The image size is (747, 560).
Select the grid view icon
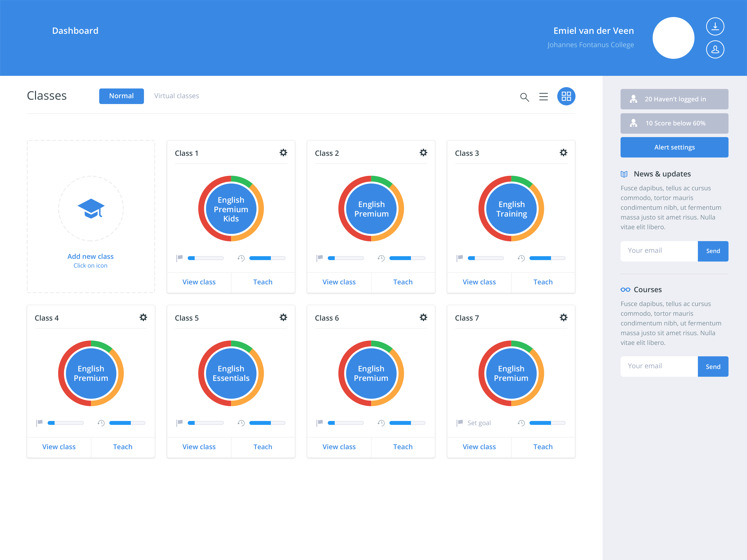pos(566,96)
